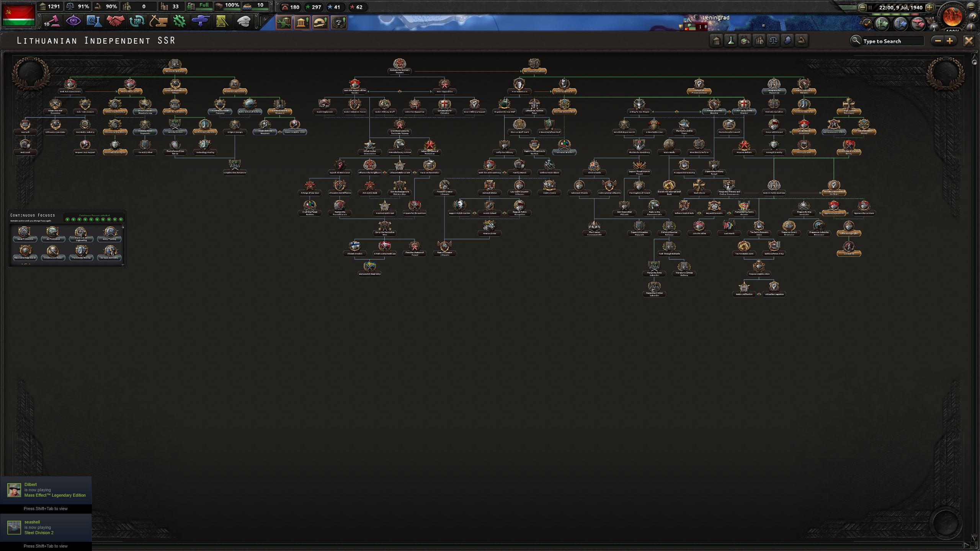Open the Diplomacy handshake icon
Viewport: 980px width, 551px height.
pyautogui.click(x=115, y=21)
